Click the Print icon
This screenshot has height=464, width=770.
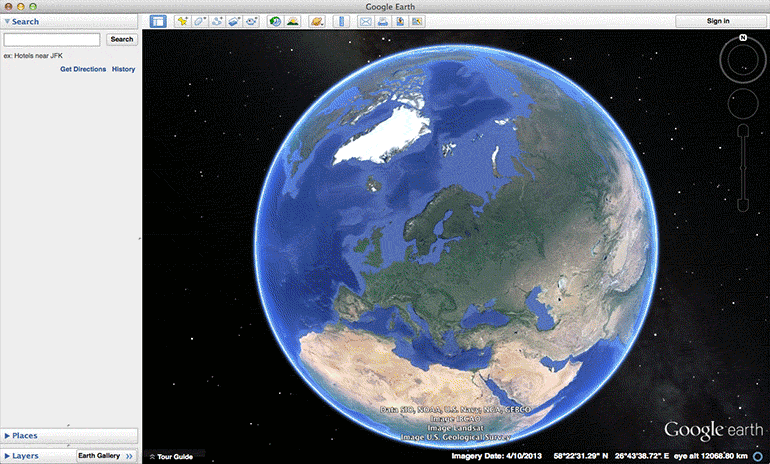click(x=383, y=21)
